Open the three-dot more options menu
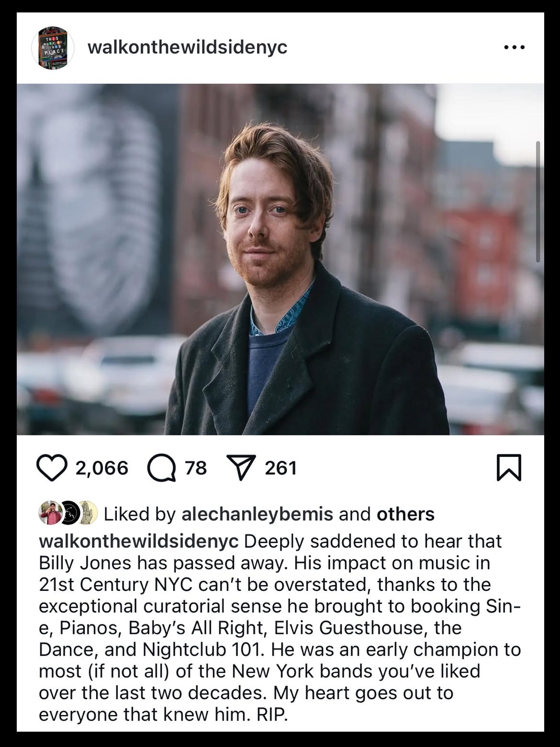 tap(515, 47)
